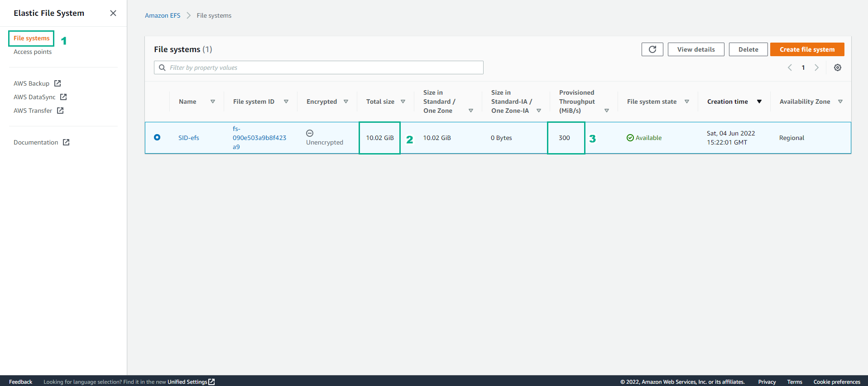Image resolution: width=868 pixels, height=386 pixels.
Task: Click the Unified Settings external link icon
Action: [x=211, y=382]
